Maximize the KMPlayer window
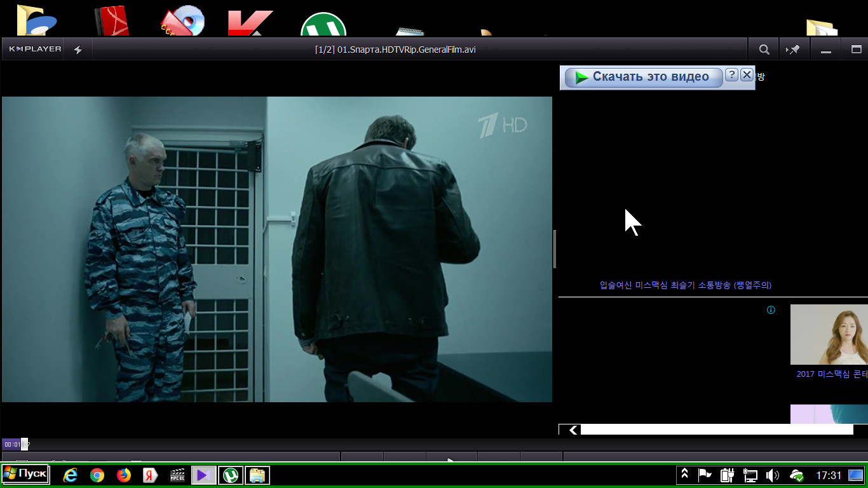This screenshot has height=488, width=868. pos(856,50)
